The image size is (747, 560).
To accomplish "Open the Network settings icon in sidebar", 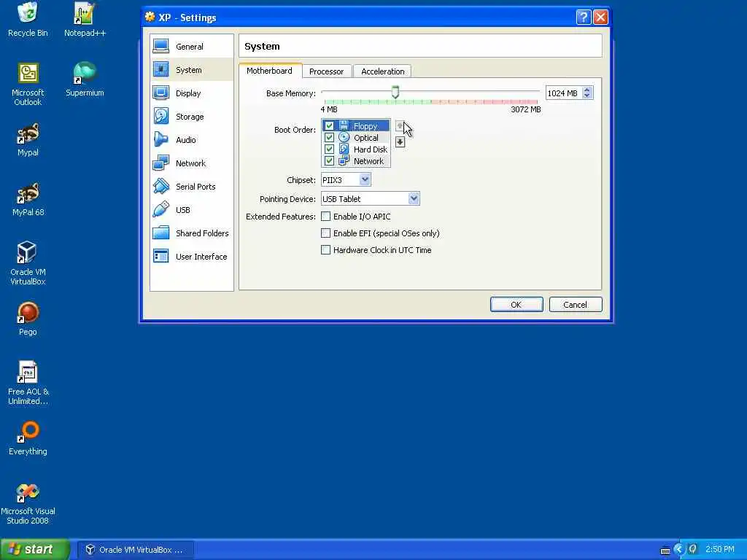I will 161,163.
